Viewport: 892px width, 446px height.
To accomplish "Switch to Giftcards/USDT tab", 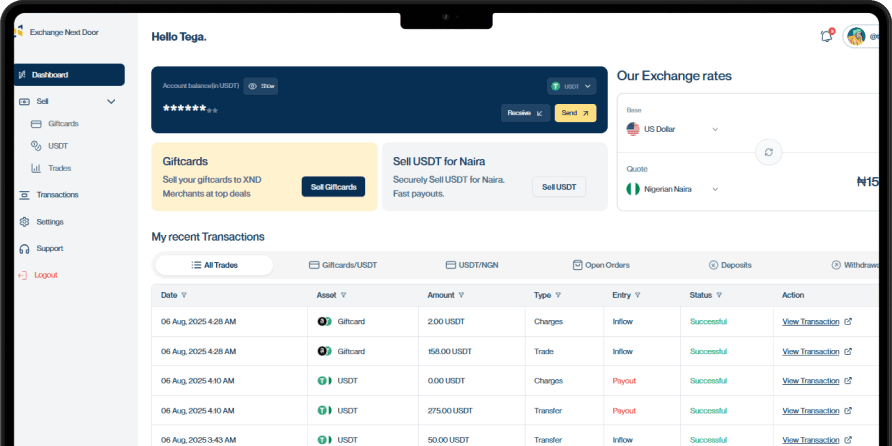I will (x=343, y=265).
